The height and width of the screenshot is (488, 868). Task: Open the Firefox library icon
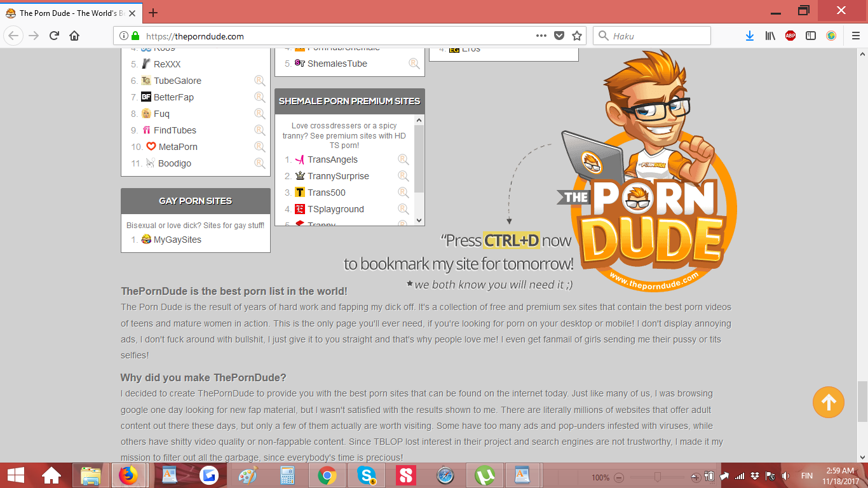770,36
